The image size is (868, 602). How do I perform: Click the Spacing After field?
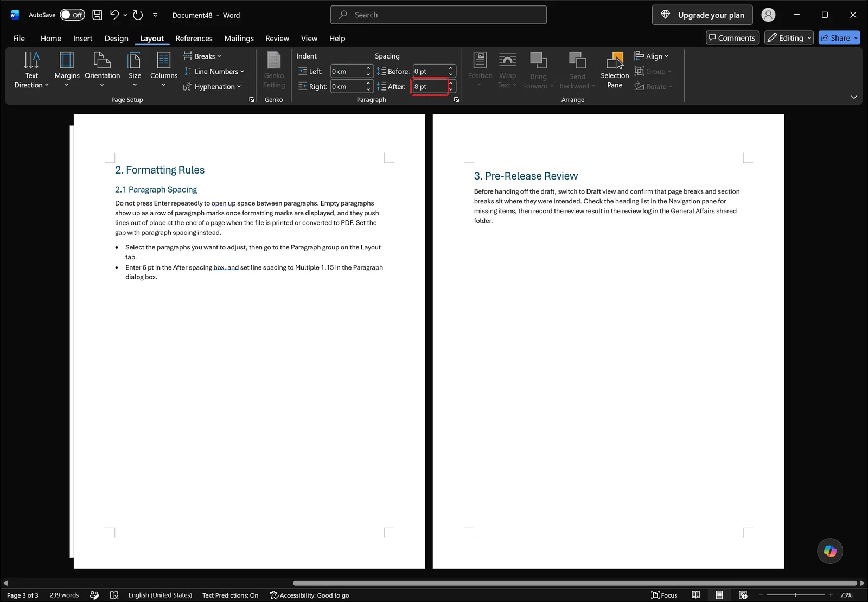(430, 87)
